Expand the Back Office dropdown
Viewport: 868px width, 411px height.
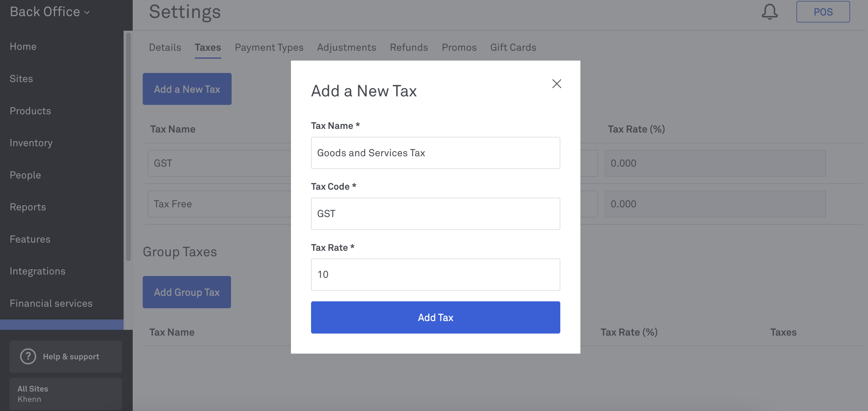coord(50,12)
